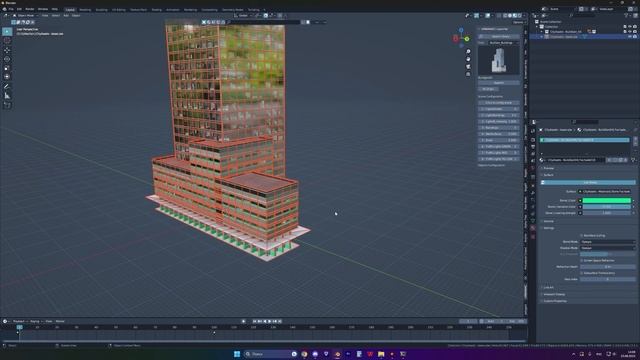Open the File menu
Image resolution: width=640 pixels, height=360 pixels.
(x=11, y=9)
